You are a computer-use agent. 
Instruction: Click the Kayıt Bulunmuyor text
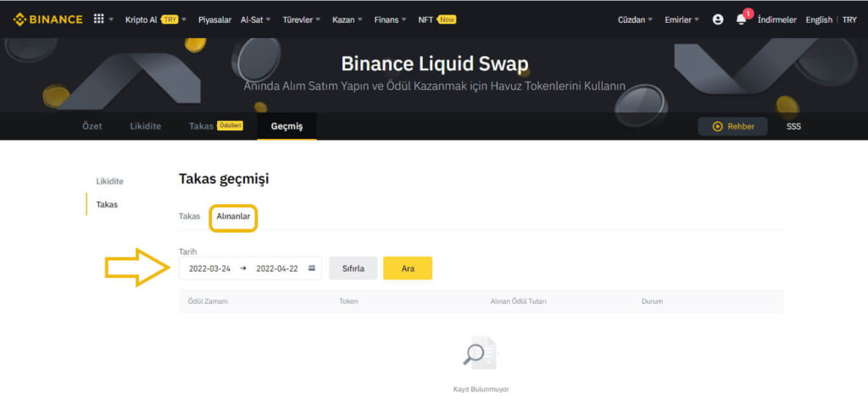481,389
